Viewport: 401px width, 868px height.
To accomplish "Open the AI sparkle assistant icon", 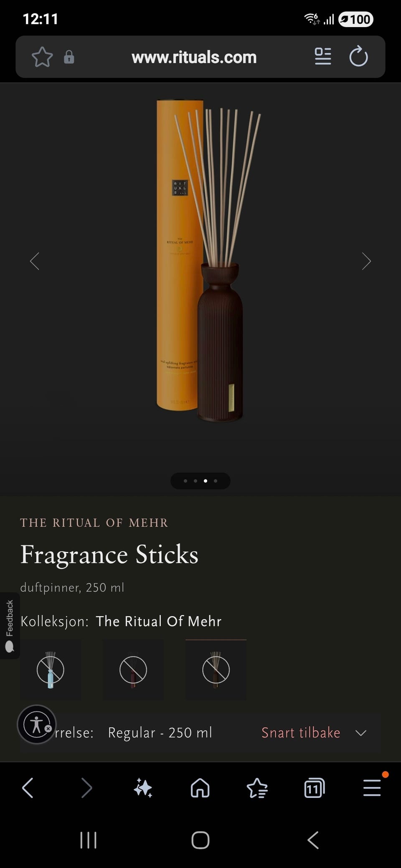I will [143, 788].
